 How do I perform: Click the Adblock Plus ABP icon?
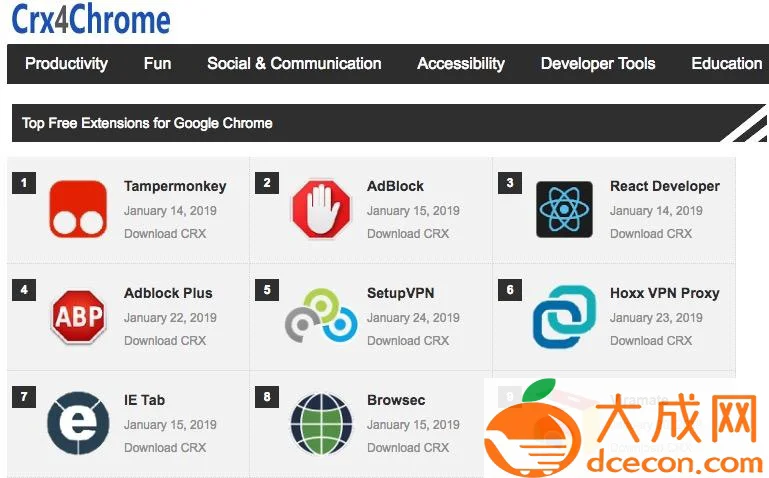78,316
